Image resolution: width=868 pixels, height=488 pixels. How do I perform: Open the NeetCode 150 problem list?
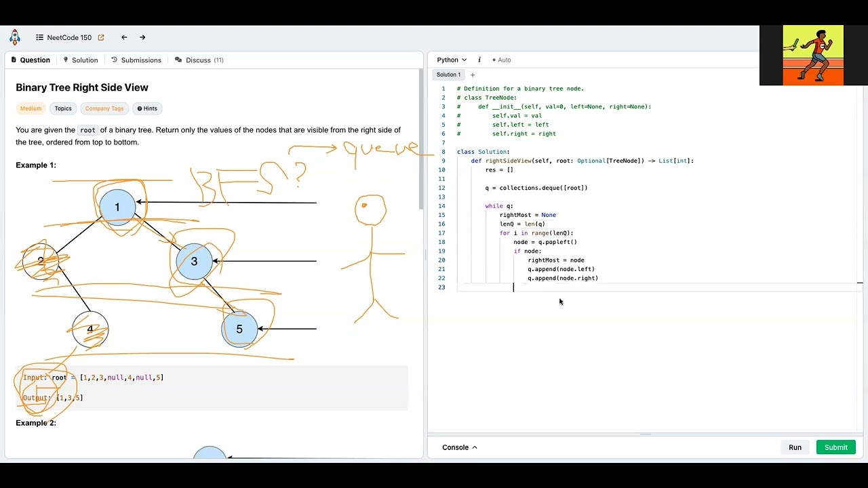(64, 38)
